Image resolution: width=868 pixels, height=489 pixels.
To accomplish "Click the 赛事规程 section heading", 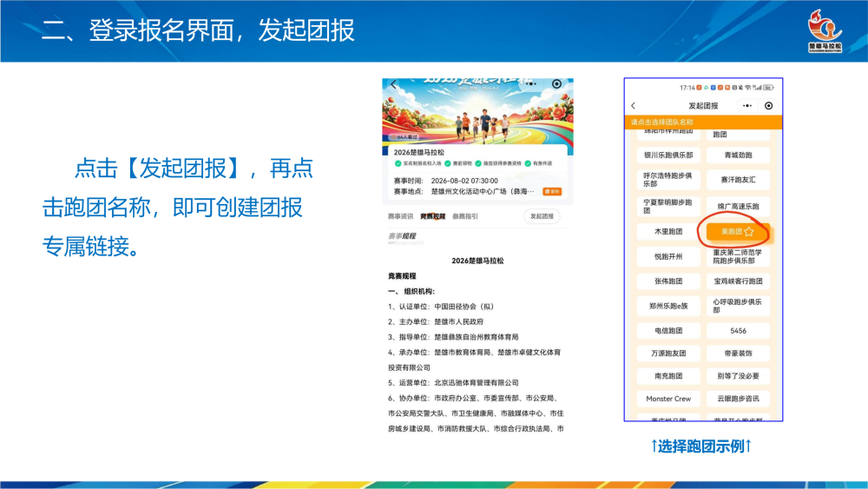I will [401, 236].
